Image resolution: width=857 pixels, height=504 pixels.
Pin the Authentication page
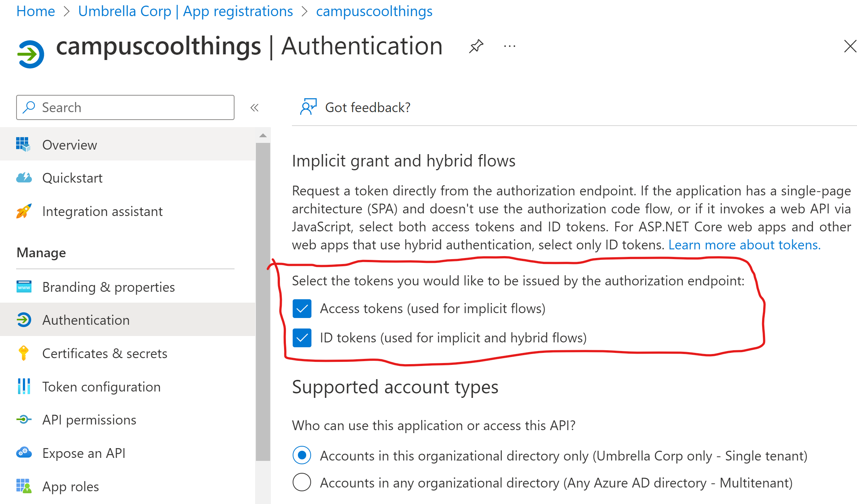476,46
